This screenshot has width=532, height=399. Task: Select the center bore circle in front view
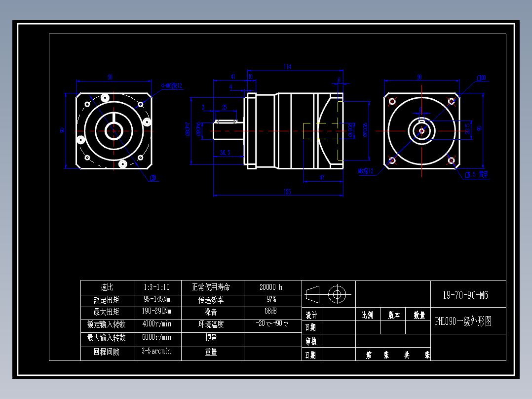click(x=114, y=130)
